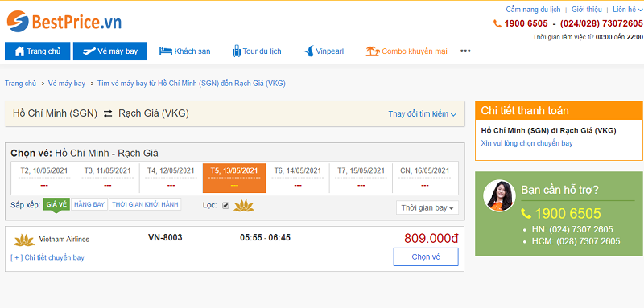Image resolution: width=644 pixels, height=308 pixels.
Task: Open the three-dots more menu in navigation
Action: point(465,51)
